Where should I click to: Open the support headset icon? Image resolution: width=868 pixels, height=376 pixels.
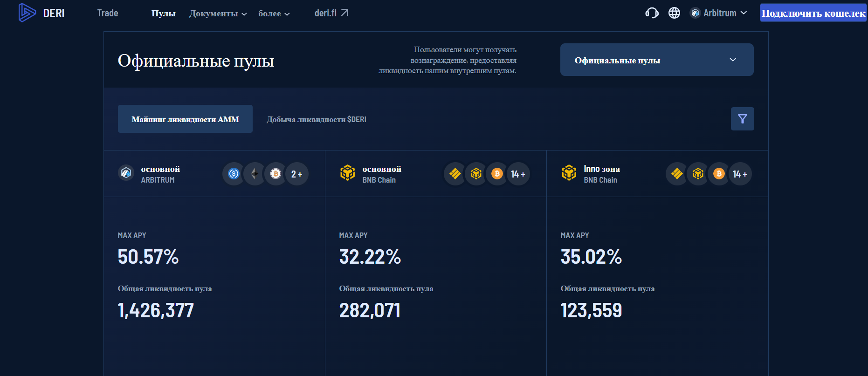point(652,13)
